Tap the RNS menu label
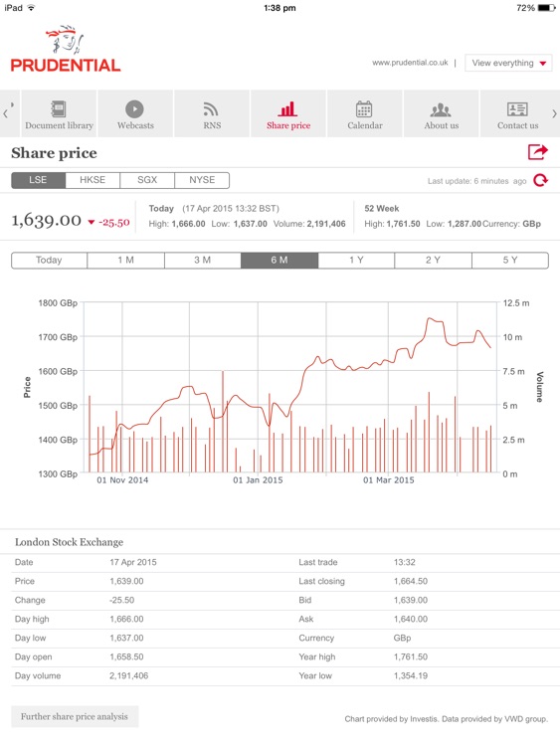 tap(212, 125)
